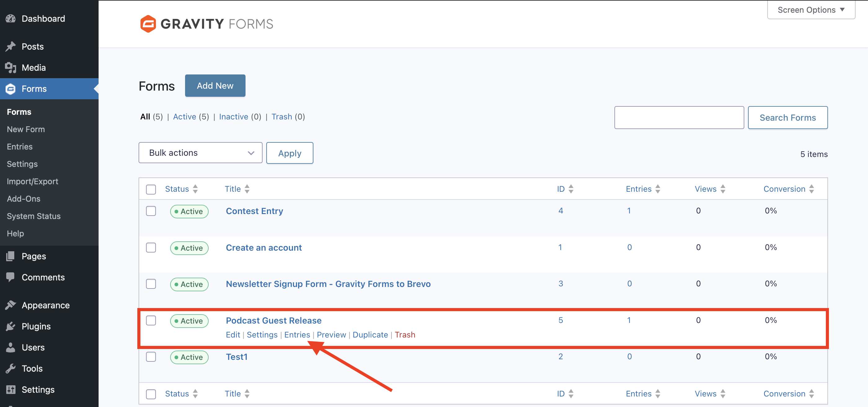Expand Screen Options panel
The image size is (868, 407).
coord(811,10)
